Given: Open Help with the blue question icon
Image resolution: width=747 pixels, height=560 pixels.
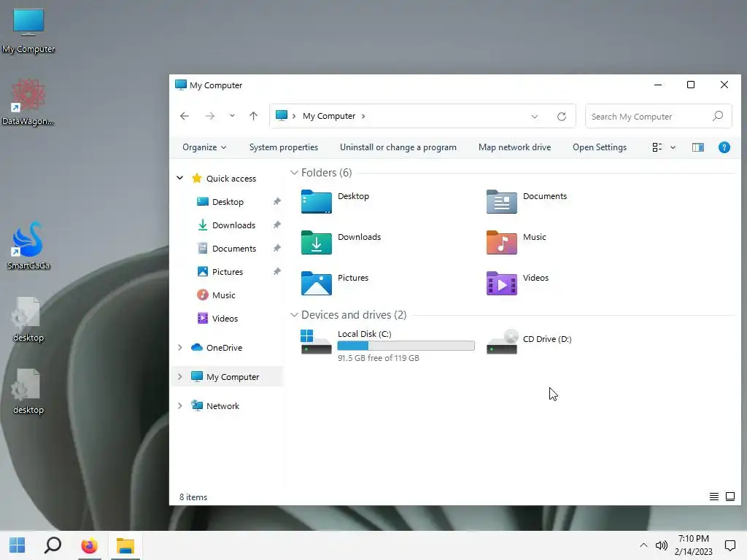Looking at the screenshot, I should coord(724,147).
